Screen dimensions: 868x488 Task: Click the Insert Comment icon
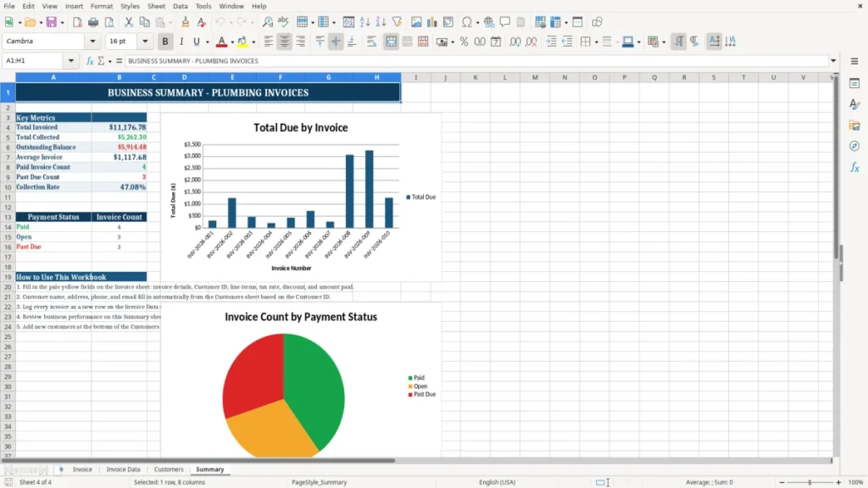(505, 22)
